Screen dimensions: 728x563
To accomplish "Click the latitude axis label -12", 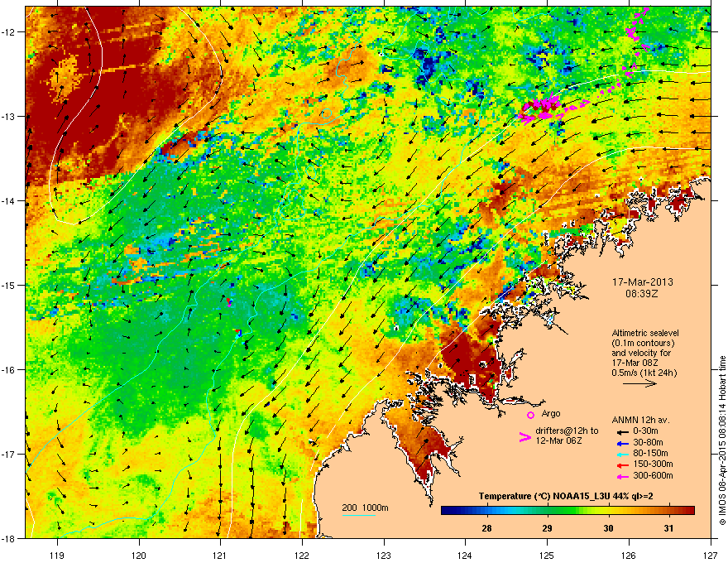I will [9, 31].
